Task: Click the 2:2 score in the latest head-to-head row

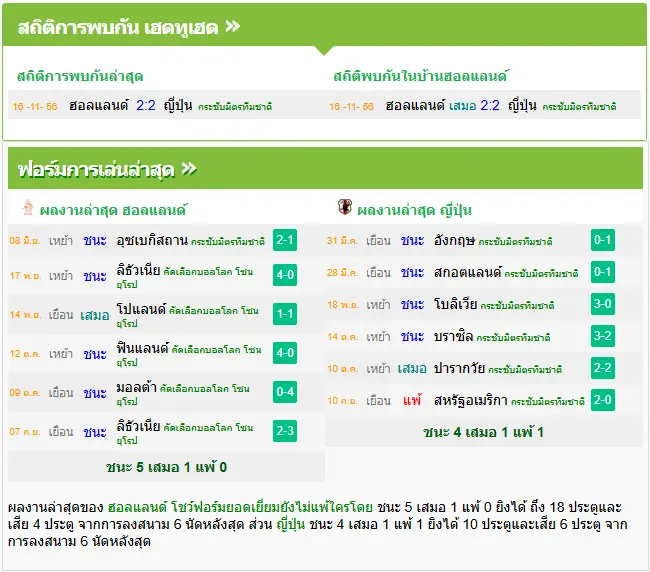Action: click(146, 105)
